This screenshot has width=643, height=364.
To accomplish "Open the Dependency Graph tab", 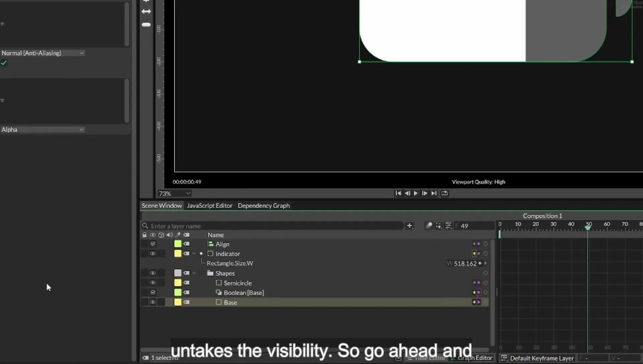I will 264,205.
